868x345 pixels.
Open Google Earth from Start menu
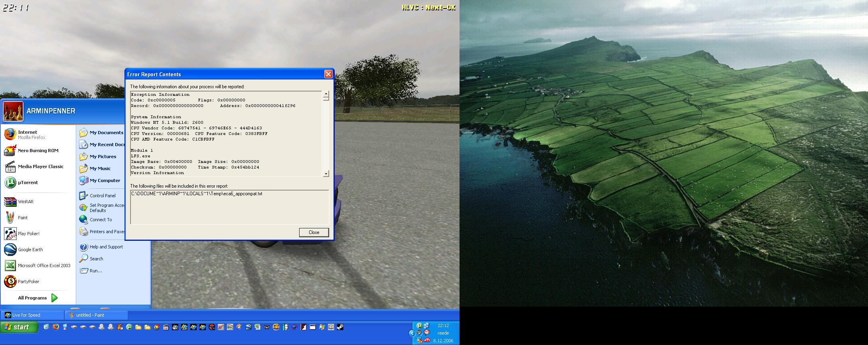38,250
